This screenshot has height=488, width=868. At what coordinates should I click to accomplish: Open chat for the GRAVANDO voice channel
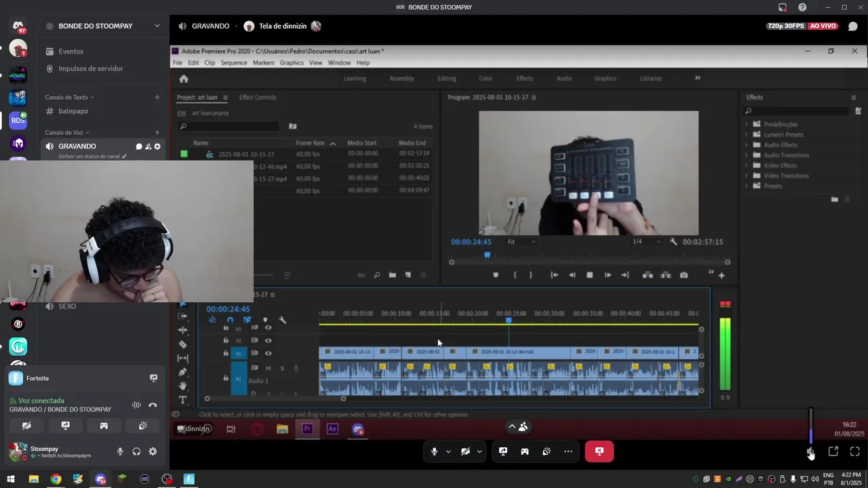click(139, 146)
